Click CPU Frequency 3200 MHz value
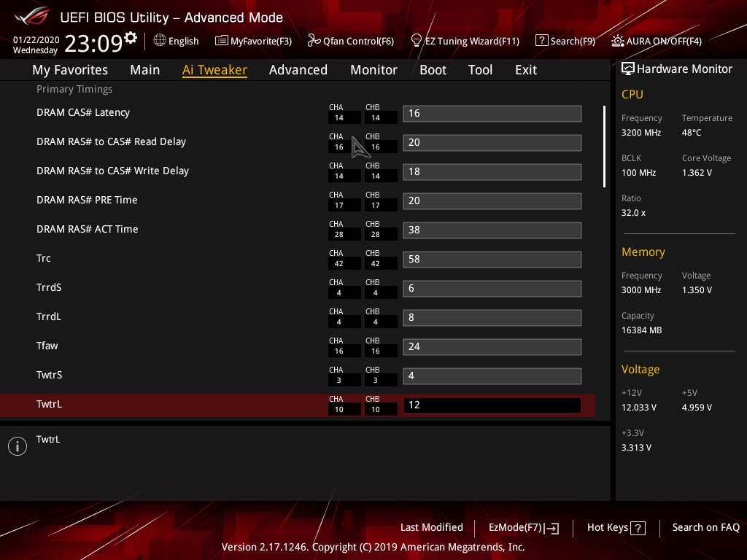This screenshot has height=560, width=747. click(x=640, y=133)
